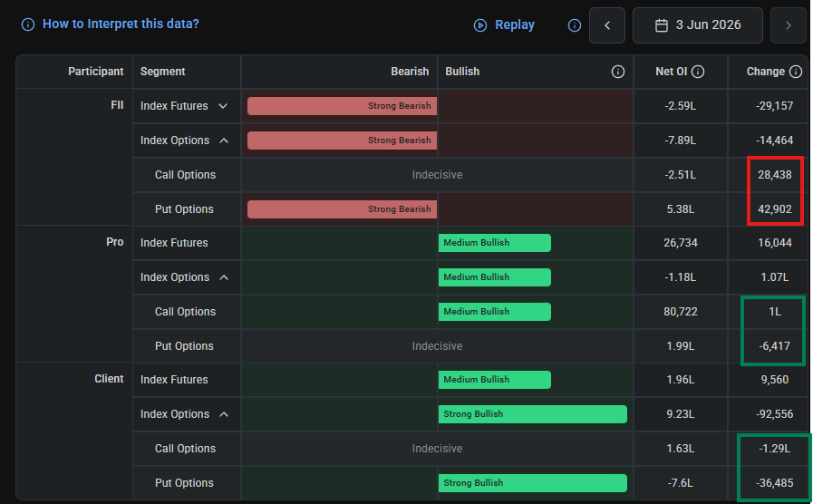Click the info icon right of Replay
Viewport: 813px width, 504px height.
(575, 24)
